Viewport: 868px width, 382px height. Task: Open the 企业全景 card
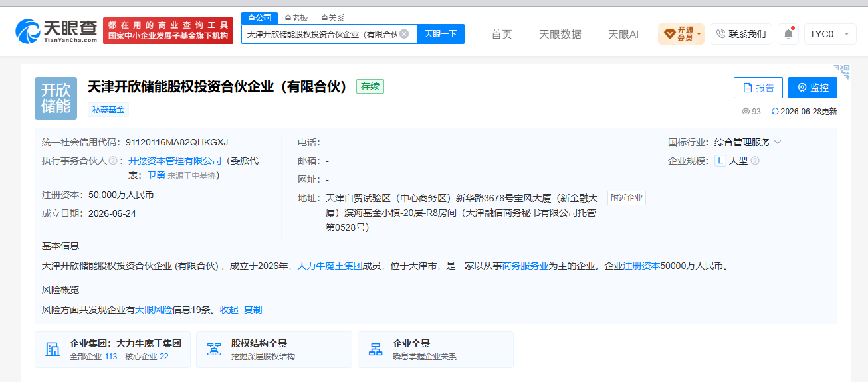click(435, 349)
